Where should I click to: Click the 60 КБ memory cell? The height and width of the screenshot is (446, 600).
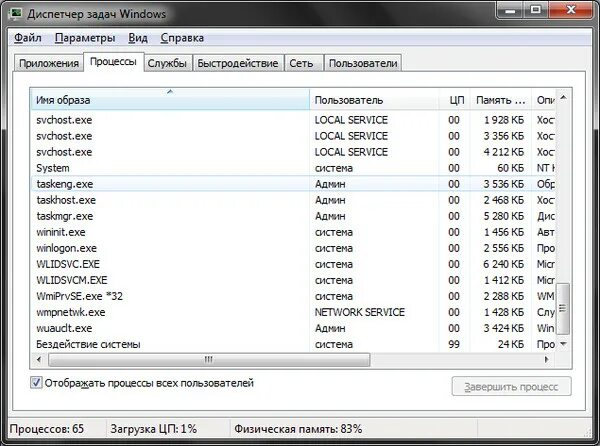[510, 168]
